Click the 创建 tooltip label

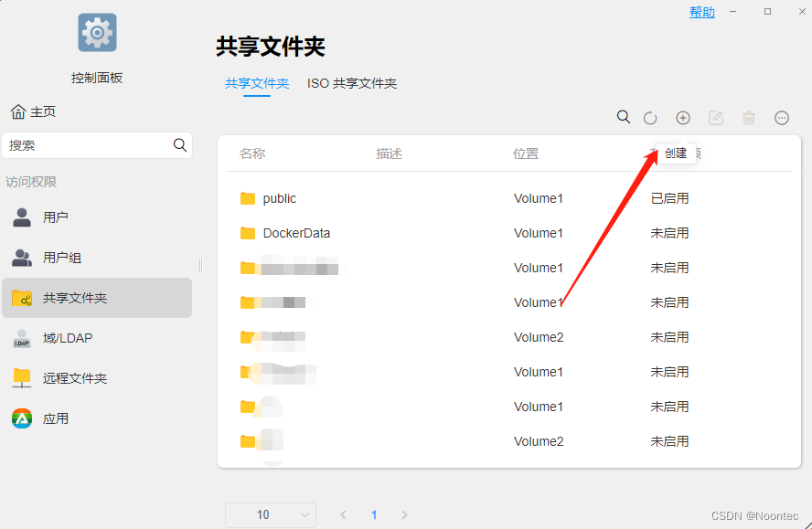[x=676, y=153]
